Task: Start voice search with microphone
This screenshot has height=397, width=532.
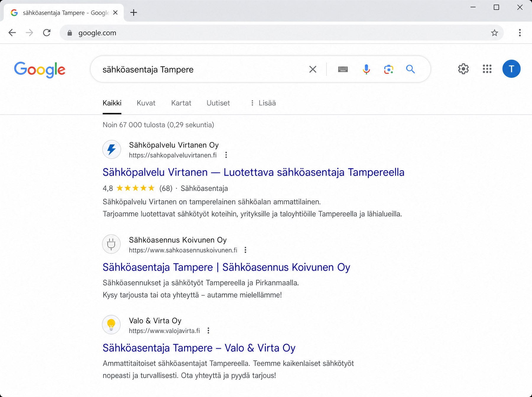Action: 366,69
